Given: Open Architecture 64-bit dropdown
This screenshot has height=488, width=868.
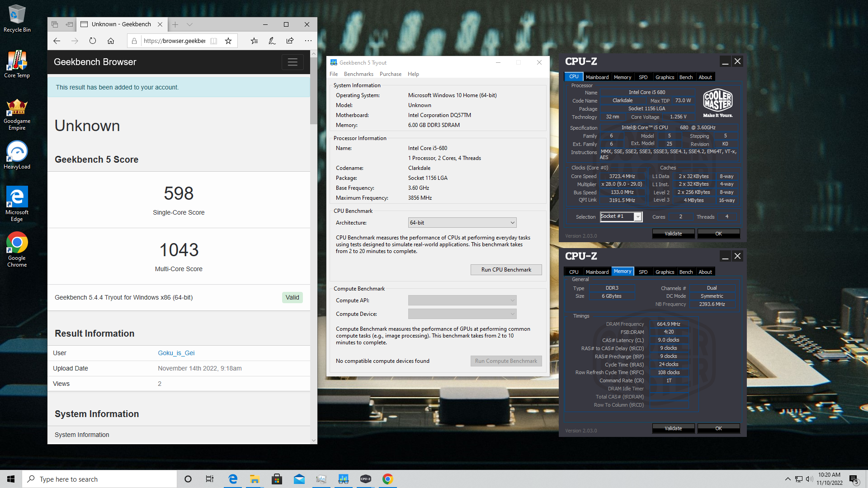Looking at the screenshot, I should pos(462,223).
